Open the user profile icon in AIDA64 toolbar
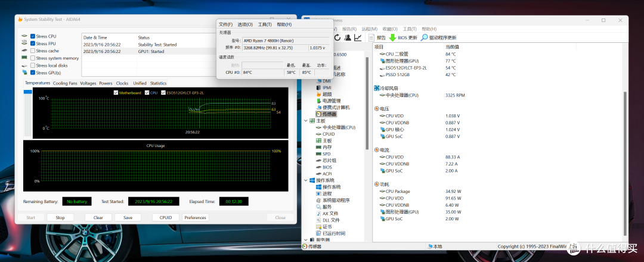This screenshot has width=644, height=262. (x=348, y=38)
